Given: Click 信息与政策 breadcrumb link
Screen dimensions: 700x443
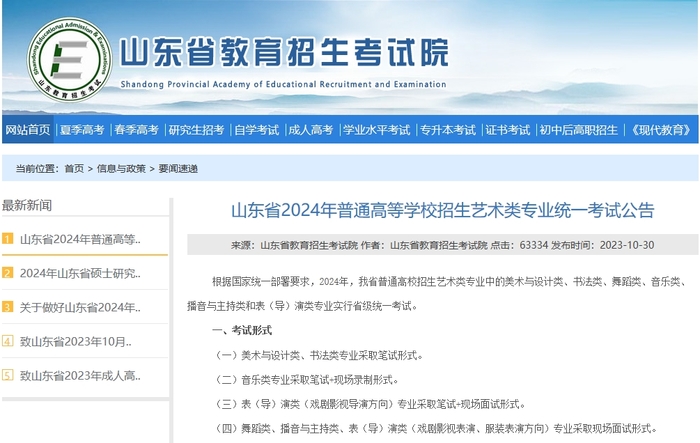Looking at the screenshot, I should tap(121, 168).
